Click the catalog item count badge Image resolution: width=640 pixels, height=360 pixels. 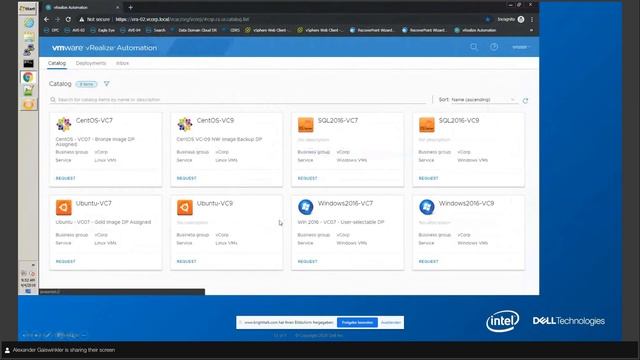pyautogui.click(x=86, y=84)
